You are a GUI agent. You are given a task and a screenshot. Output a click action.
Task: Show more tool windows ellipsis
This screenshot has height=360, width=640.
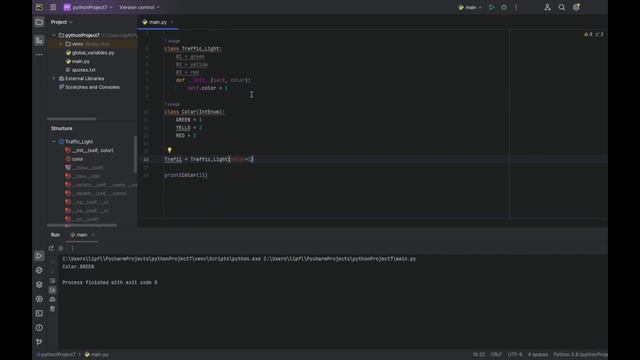pos(39,55)
